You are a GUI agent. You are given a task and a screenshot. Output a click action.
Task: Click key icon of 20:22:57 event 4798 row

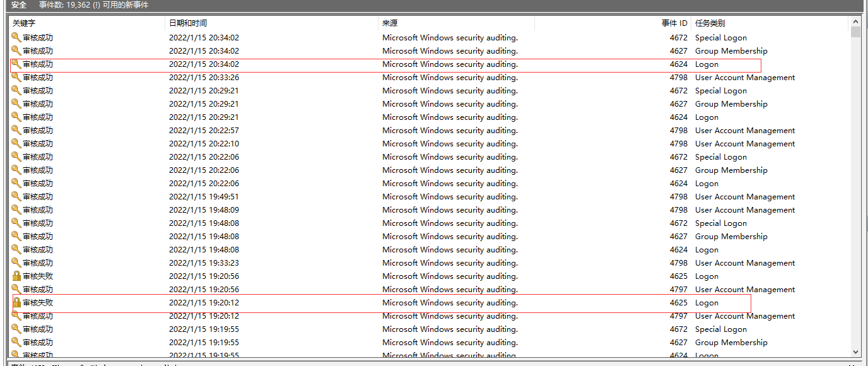(16, 130)
